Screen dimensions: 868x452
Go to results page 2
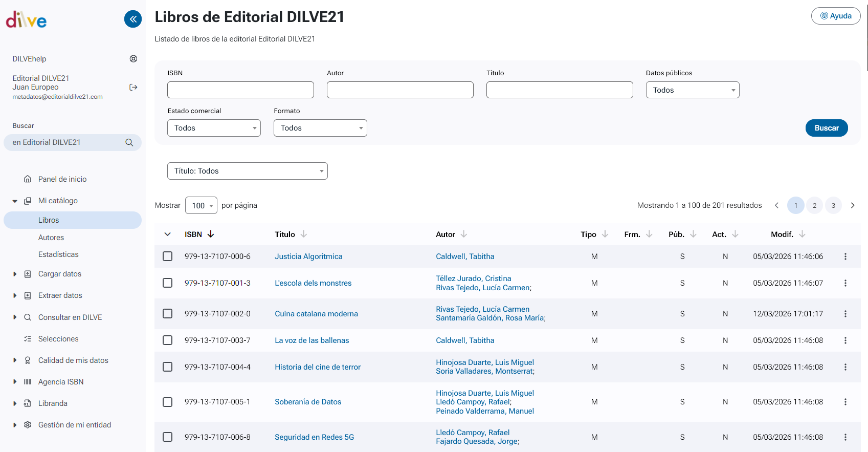click(814, 205)
